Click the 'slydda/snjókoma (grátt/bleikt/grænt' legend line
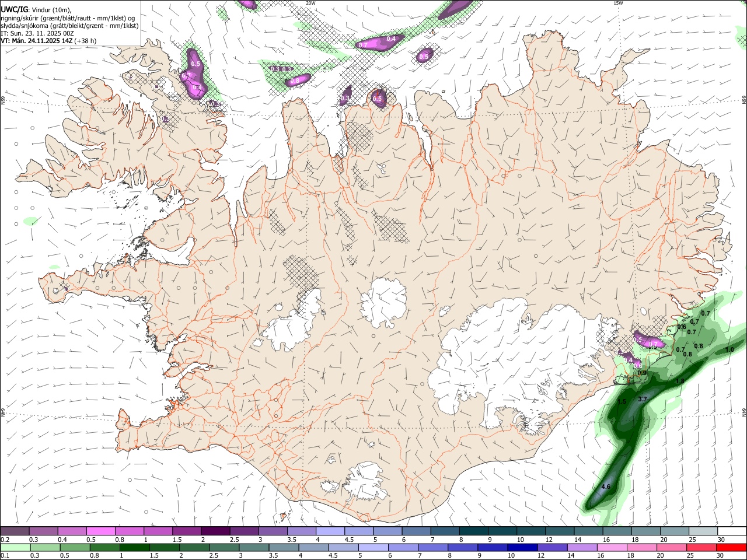Viewport: 747px width, 560px height. pyautogui.click(x=69, y=26)
